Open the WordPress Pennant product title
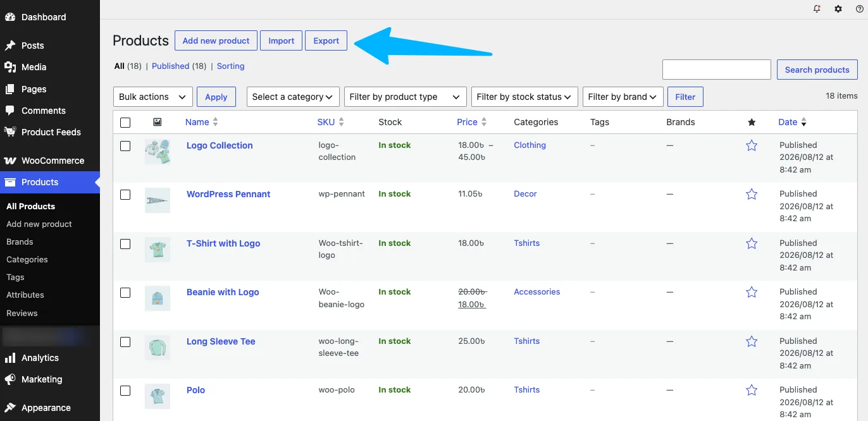Screen dimensions: 868x421 228,194
